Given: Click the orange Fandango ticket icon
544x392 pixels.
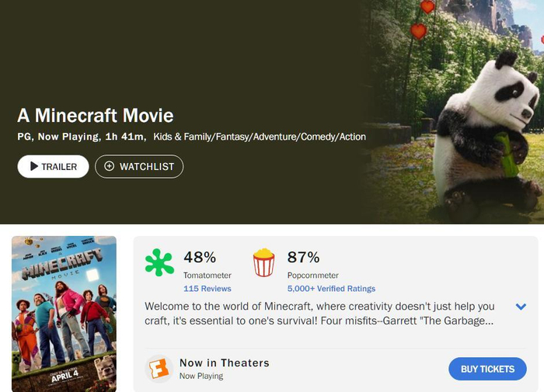Looking at the screenshot, I should [x=159, y=369].
